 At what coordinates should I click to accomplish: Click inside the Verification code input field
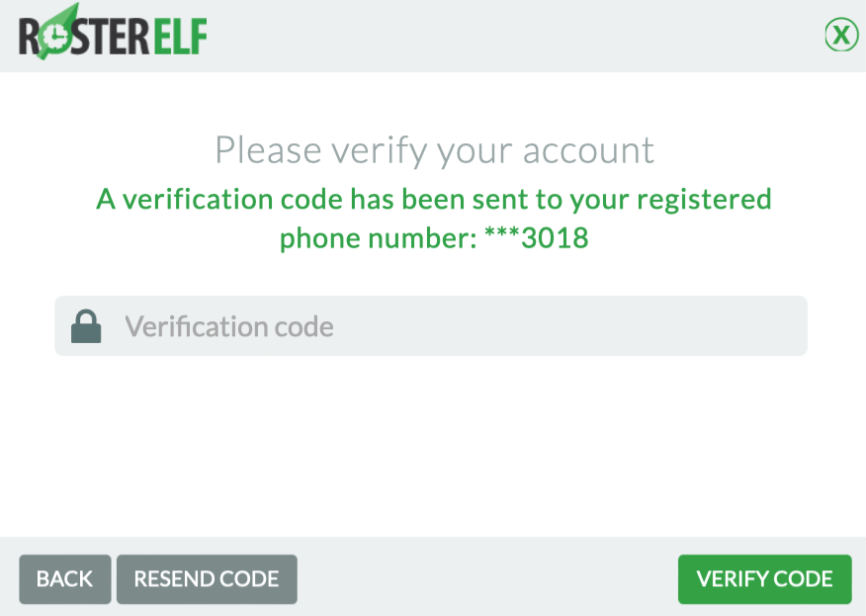pos(430,324)
